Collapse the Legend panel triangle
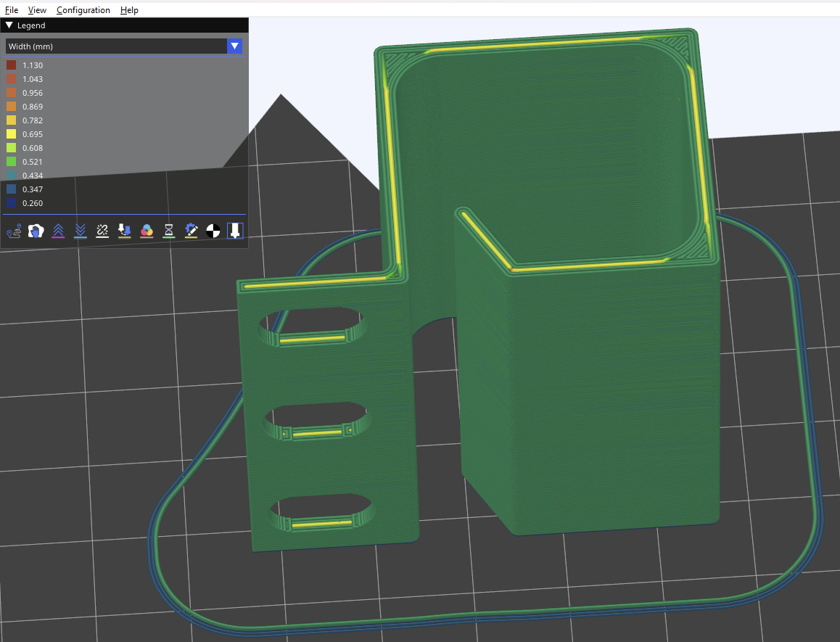This screenshot has height=642, width=840. click(x=9, y=25)
